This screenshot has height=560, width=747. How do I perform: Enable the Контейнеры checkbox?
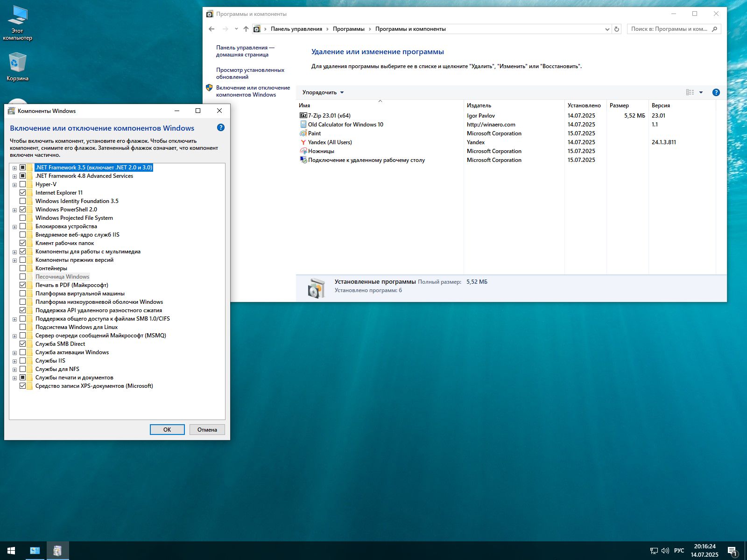click(x=22, y=268)
